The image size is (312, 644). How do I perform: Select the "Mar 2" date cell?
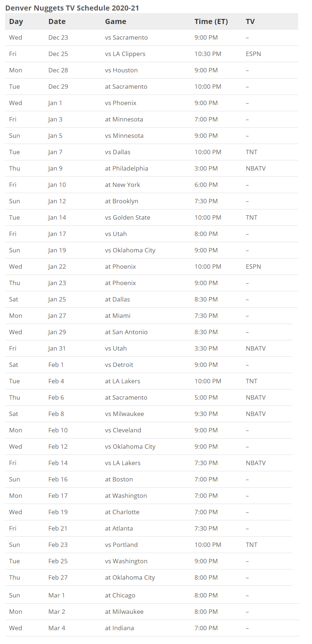(x=57, y=612)
